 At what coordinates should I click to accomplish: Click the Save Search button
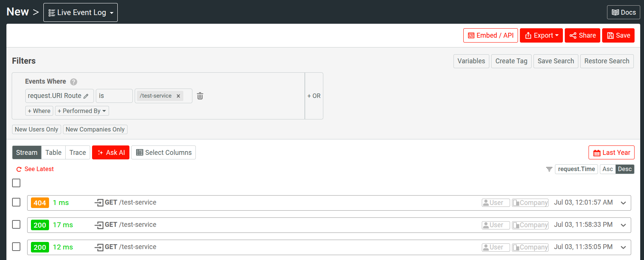(555, 61)
